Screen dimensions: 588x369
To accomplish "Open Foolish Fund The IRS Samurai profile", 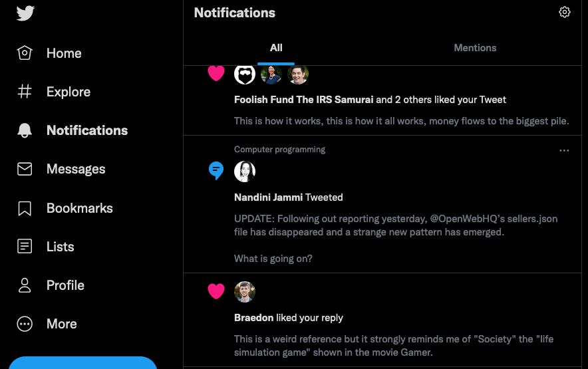I will [303, 100].
